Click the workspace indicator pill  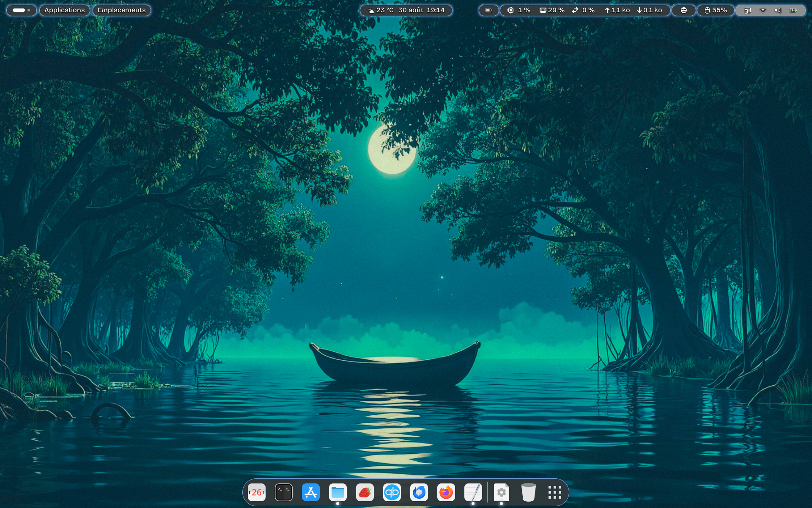pyautogui.click(x=21, y=10)
